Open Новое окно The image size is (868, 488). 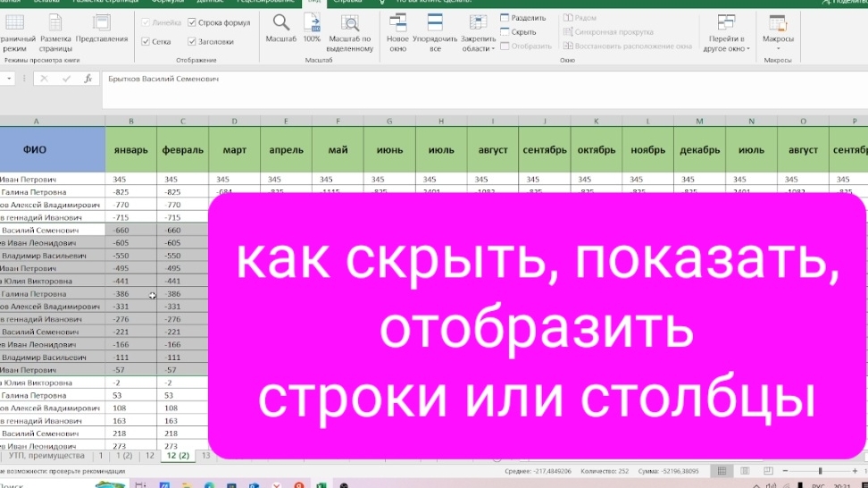click(397, 33)
